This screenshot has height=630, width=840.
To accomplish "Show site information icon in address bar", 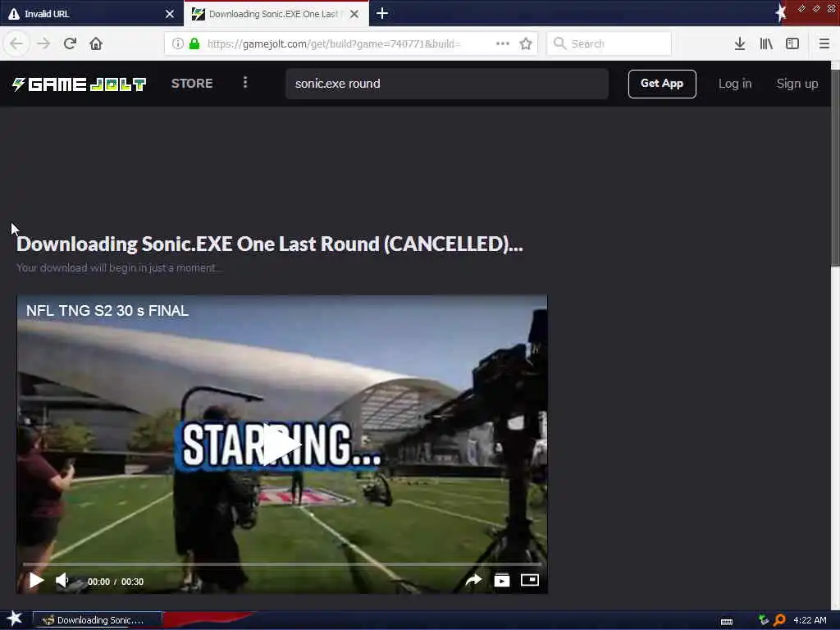I will pyautogui.click(x=177, y=43).
